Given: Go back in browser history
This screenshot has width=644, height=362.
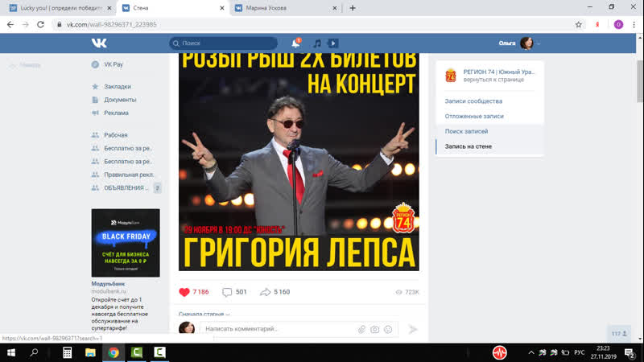Looking at the screenshot, I should (10, 25).
